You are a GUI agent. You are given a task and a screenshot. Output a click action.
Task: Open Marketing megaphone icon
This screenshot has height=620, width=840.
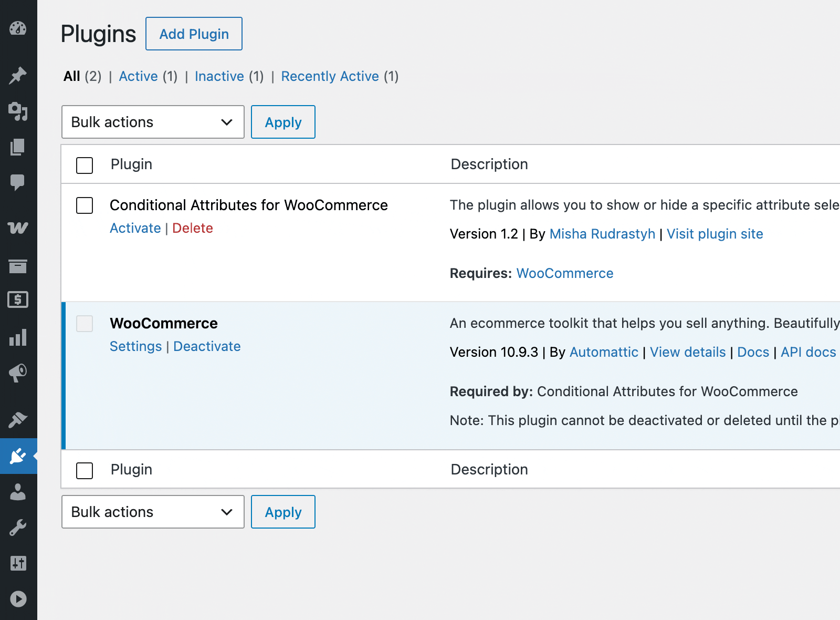point(18,373)
